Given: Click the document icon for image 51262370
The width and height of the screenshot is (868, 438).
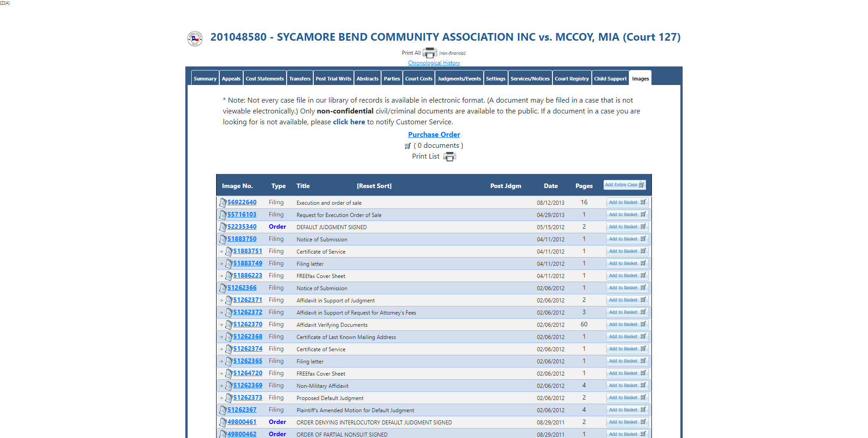Looking at the screenshot, I should [229, 325].
